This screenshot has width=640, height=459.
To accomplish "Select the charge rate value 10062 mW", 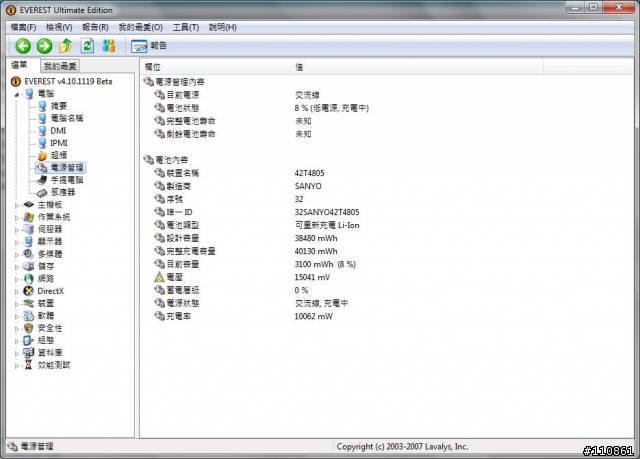I will [x=313, y=316].
